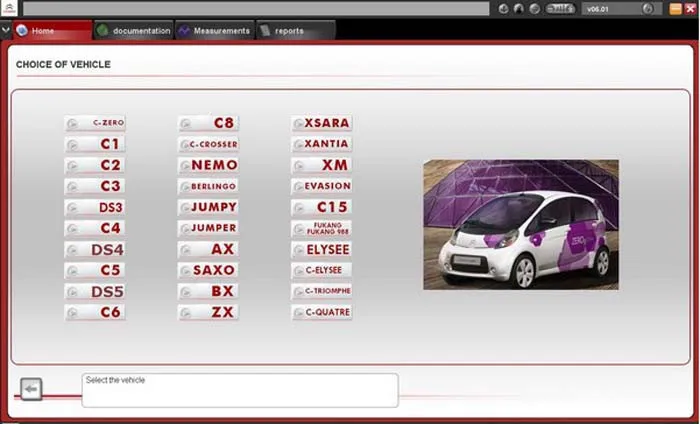Select the C3 vehicle button
700x424 pixels.
(x=95, y=186)
